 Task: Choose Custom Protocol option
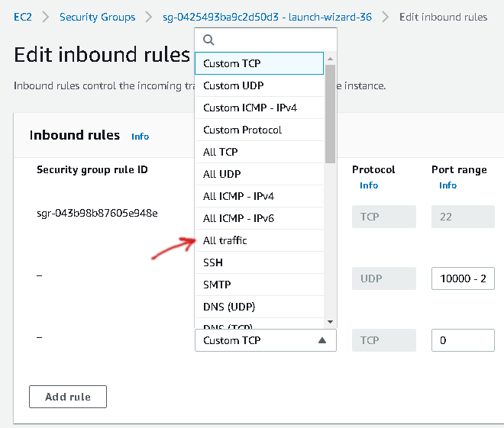point(259,130)
